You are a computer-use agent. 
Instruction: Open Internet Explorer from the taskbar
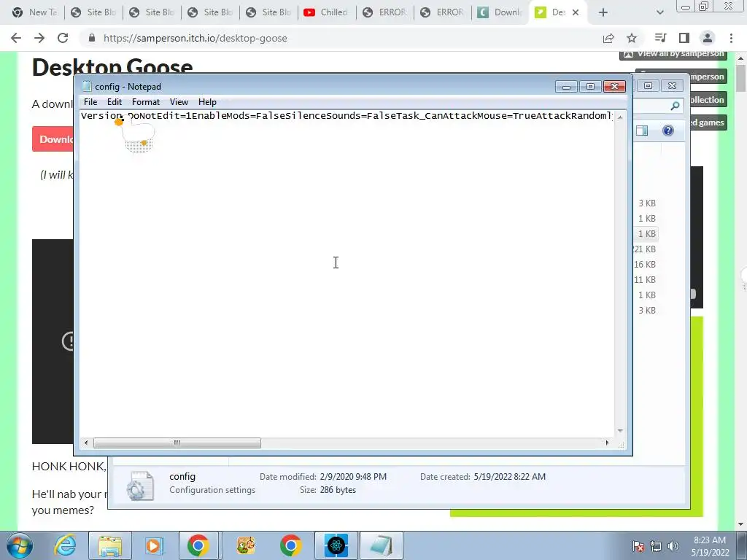[65, 545]
